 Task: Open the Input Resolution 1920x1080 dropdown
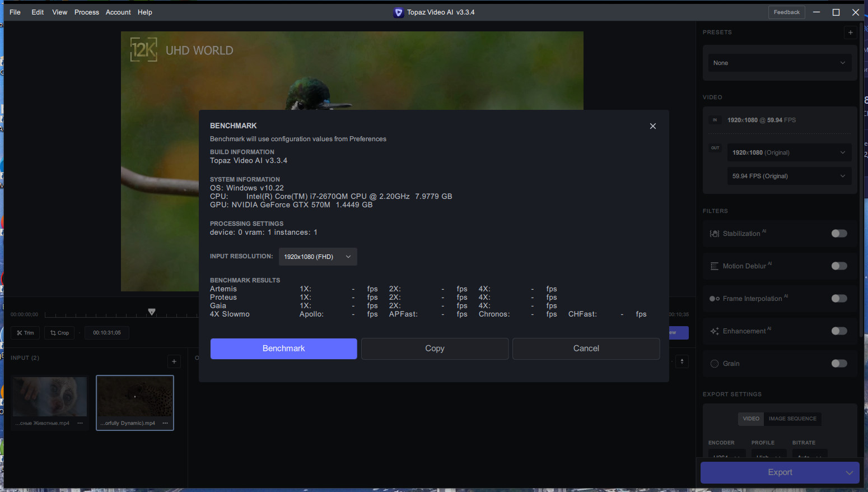[318, 257]
